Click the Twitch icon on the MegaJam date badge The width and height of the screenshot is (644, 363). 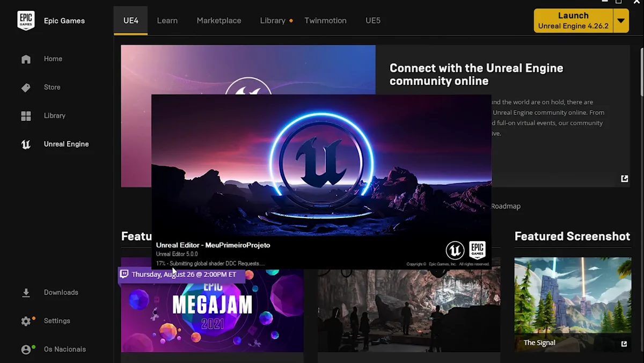[x=125, y=274]
